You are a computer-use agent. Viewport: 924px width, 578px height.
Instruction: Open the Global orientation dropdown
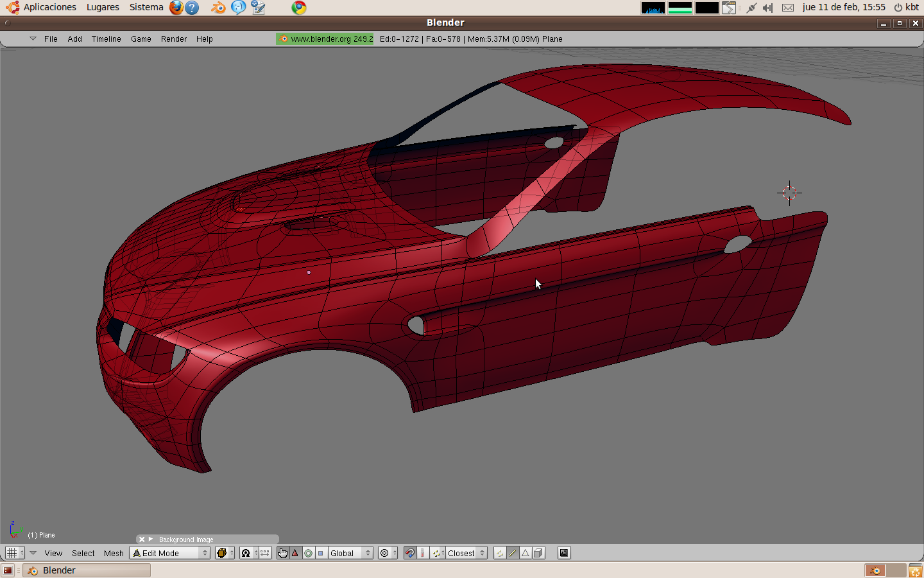350,553
